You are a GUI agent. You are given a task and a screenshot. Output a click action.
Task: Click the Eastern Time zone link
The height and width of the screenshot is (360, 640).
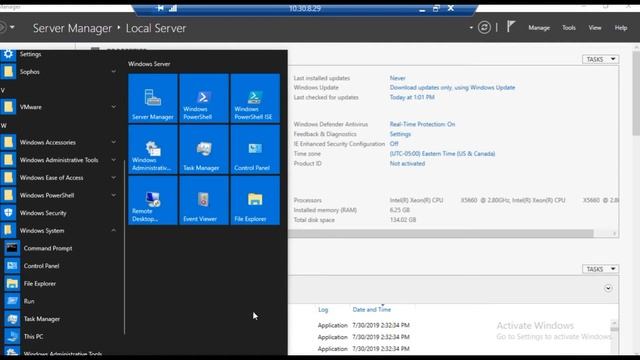coord(442,153)
